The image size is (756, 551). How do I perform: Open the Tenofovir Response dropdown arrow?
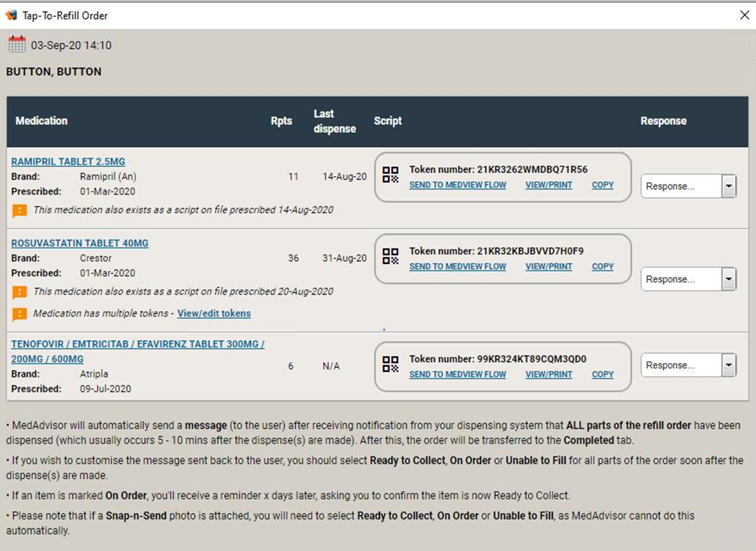point(728,365)
